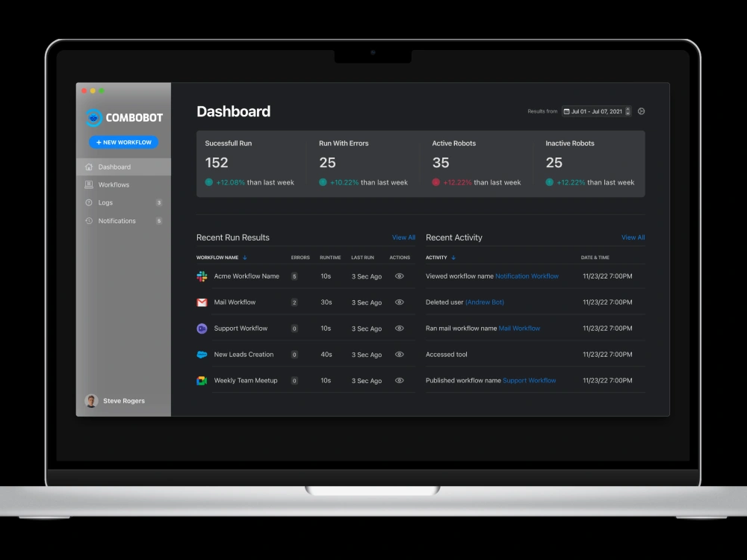This screenshot has height=560, width=747.
Task: Click the calendar icon in the date picker
Action: tap(566, 111)
